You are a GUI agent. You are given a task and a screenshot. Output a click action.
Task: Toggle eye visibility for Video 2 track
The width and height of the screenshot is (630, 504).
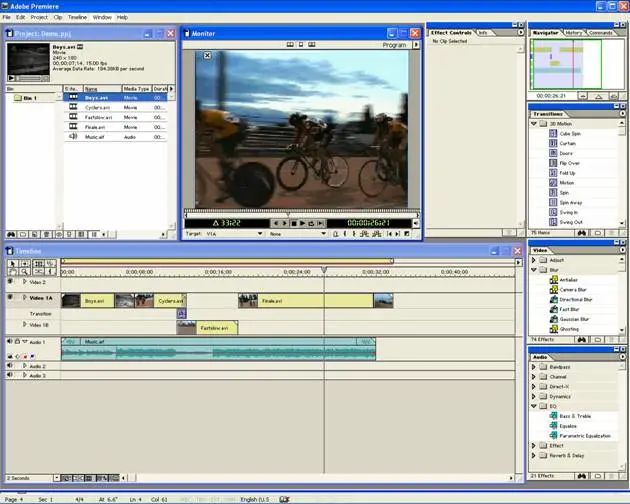click(10, 281)
